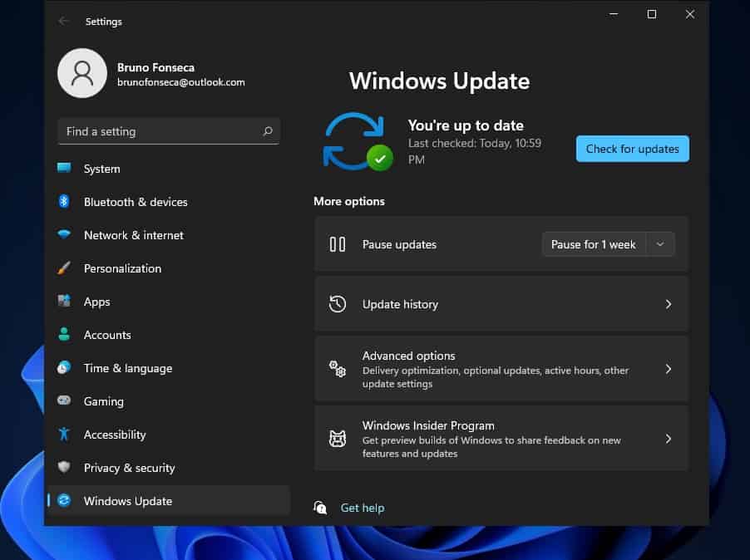Click the Personalization paintbrush icon
750x560 pixels.
click(64, 268)
